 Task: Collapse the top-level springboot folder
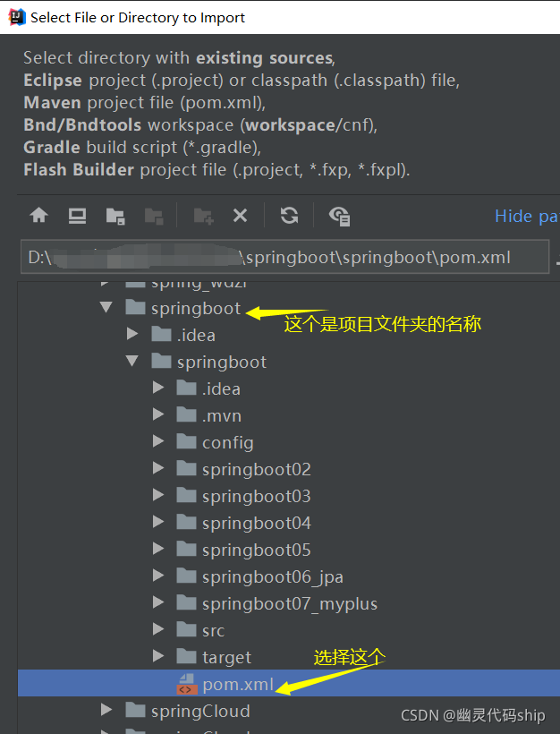[x=106, y=308]
